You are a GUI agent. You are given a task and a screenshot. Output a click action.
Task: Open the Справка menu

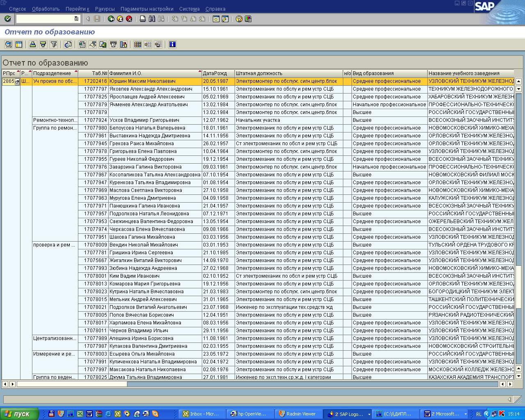click(215, 9)
